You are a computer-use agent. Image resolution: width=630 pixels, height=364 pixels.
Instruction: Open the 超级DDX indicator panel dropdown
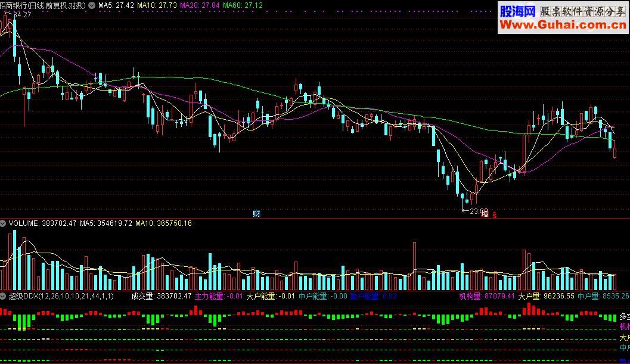(3, 296)
